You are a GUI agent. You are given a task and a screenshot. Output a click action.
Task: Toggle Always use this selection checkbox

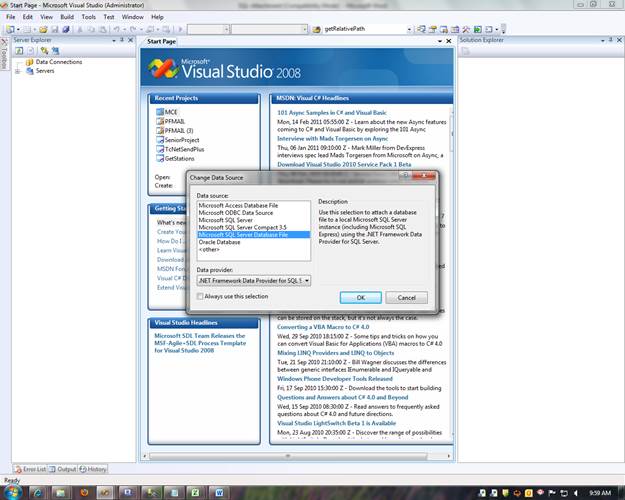tap(200, 296)
